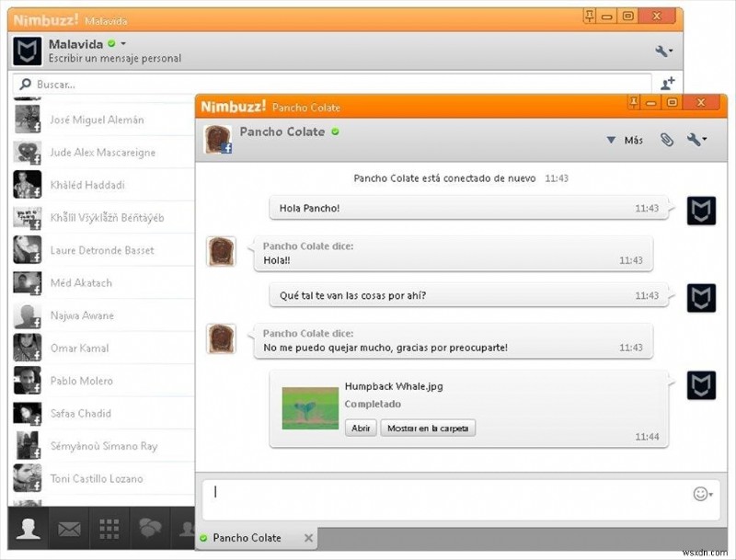The image size is (736, 560).
Task: Click the No me puedo quejar message
Action: (x=453, y=341)
